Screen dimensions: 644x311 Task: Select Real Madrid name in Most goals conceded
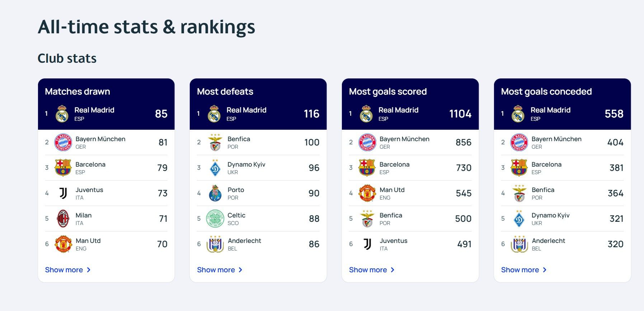pyautogui.click(x=550, y=110)
